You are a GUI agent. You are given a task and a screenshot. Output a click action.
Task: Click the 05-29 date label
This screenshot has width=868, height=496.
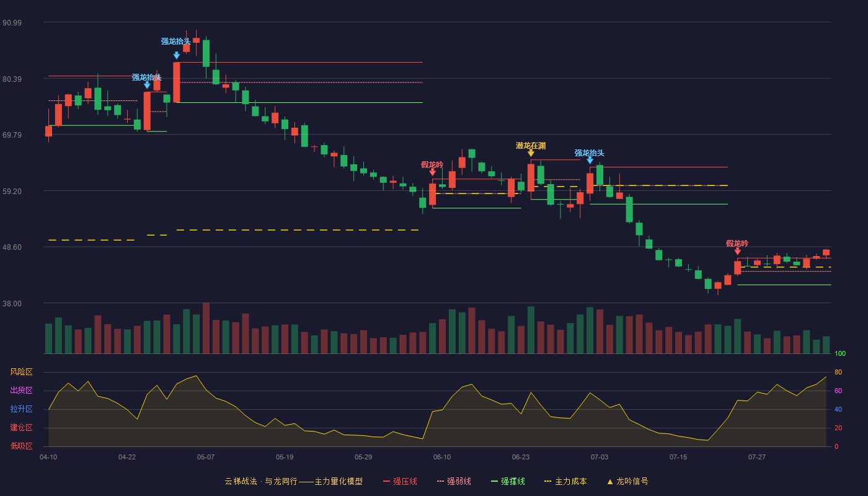pos(363,457)
